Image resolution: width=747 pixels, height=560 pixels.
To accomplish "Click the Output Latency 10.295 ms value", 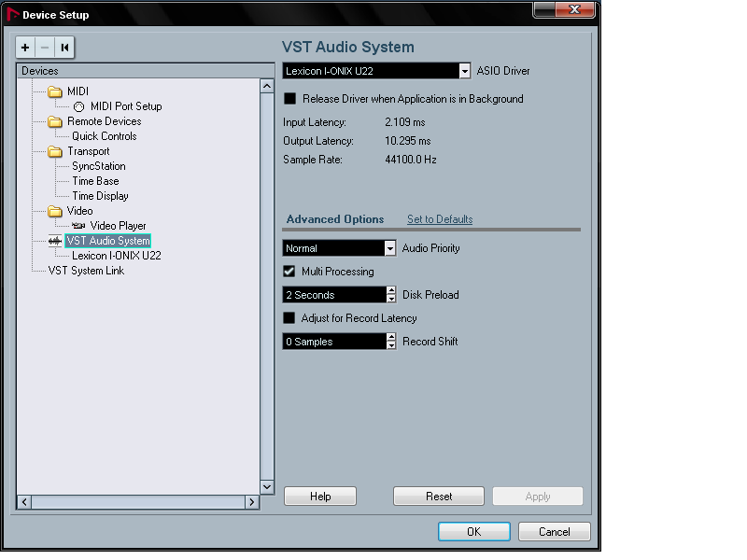I will 408,141.
